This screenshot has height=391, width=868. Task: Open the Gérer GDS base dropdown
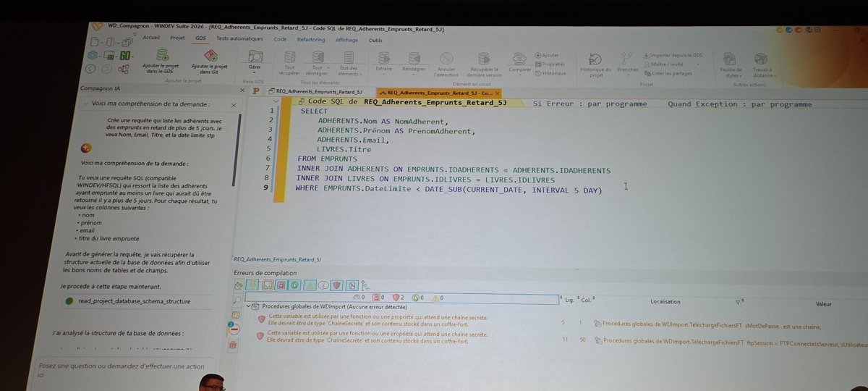255,62
